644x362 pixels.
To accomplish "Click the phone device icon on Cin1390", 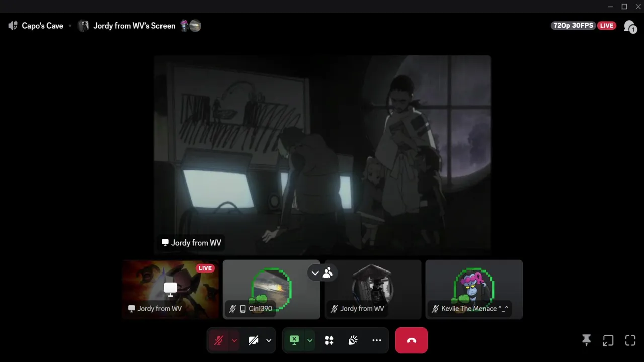I will [x=243, y=309].
